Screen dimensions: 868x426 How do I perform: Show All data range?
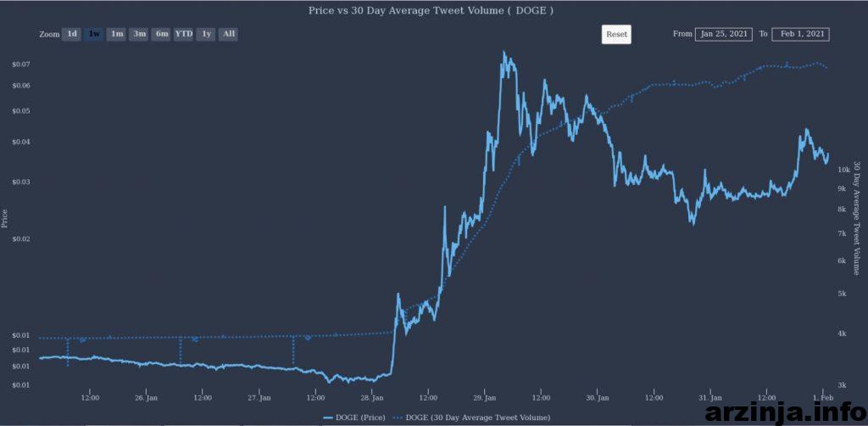229,34
